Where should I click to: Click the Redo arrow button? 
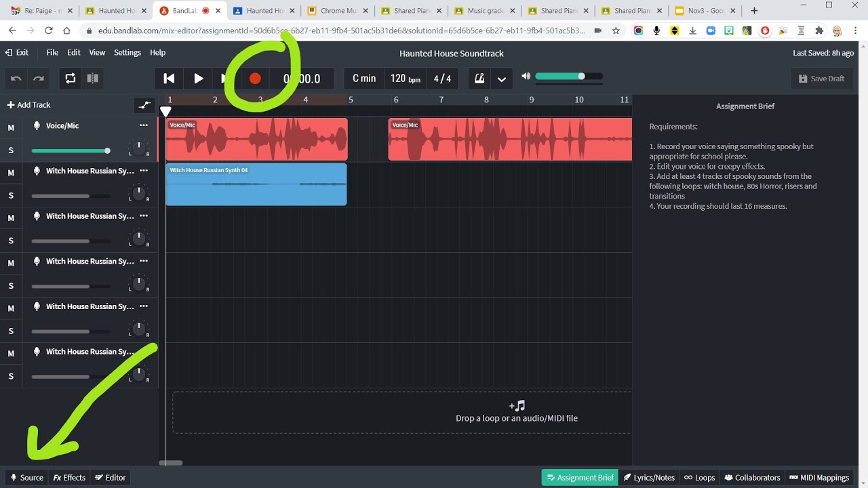[x=39, y=79]
